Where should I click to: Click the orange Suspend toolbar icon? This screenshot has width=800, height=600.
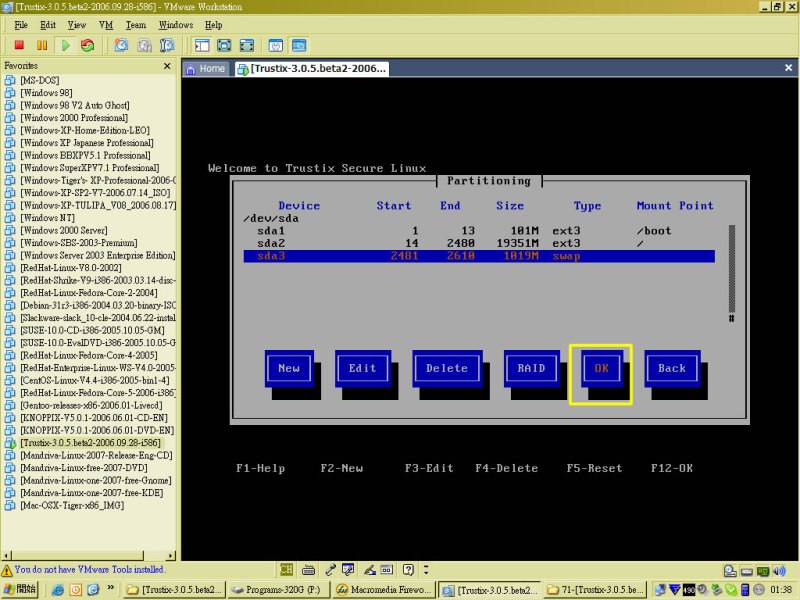coord(42,45)
